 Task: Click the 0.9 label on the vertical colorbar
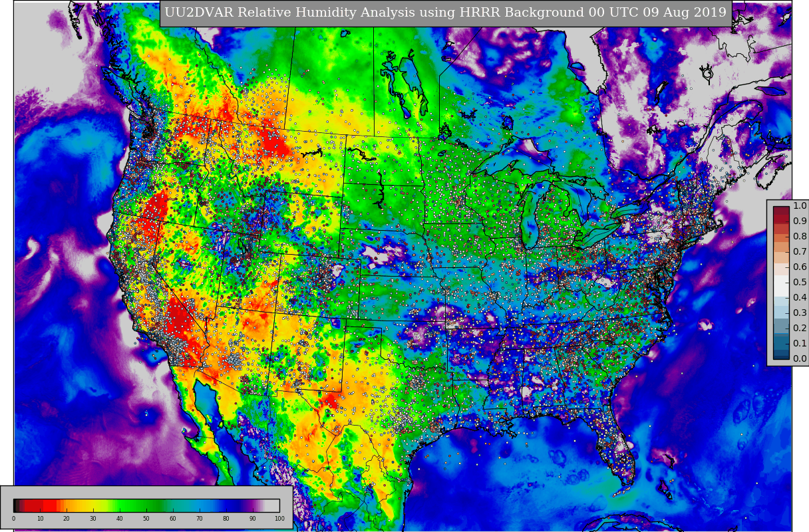click(800, 221)
